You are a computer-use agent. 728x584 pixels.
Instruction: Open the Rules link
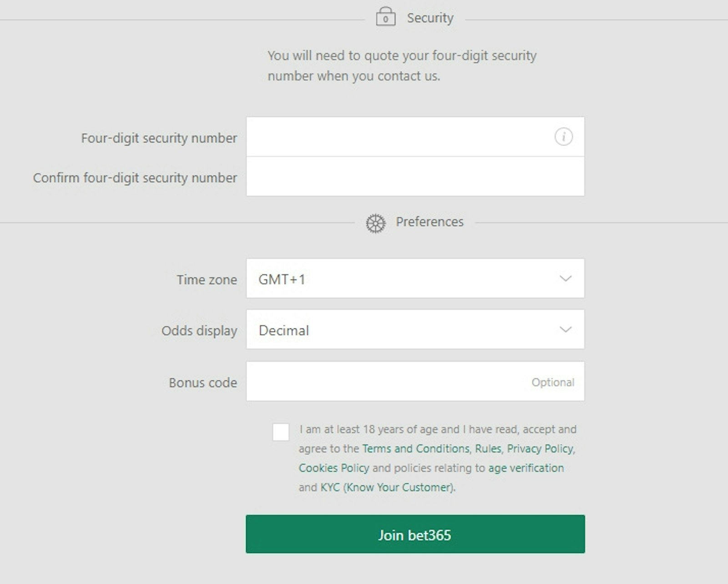tap(488, 449)
